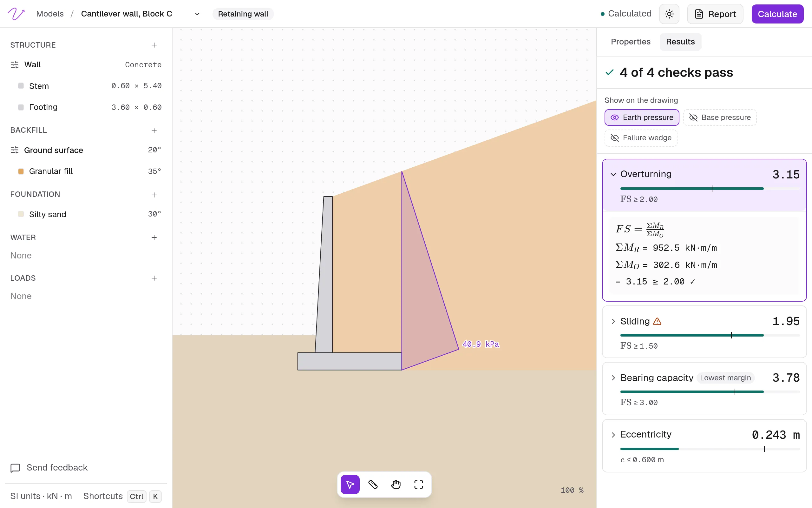
Task: Add a Foundation layer with plus icon
Action: [154, 195]
